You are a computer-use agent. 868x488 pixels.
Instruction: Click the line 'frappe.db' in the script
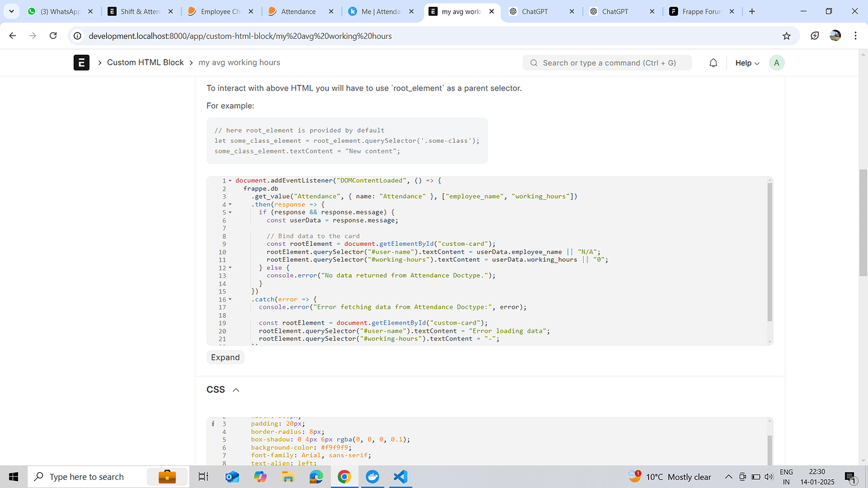point(260,188)
